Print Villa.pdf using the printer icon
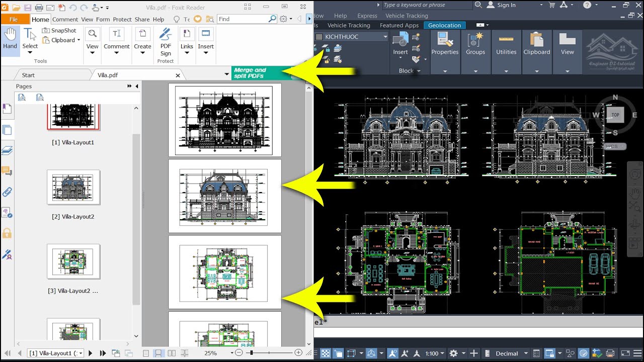 [x=39, y=8]
